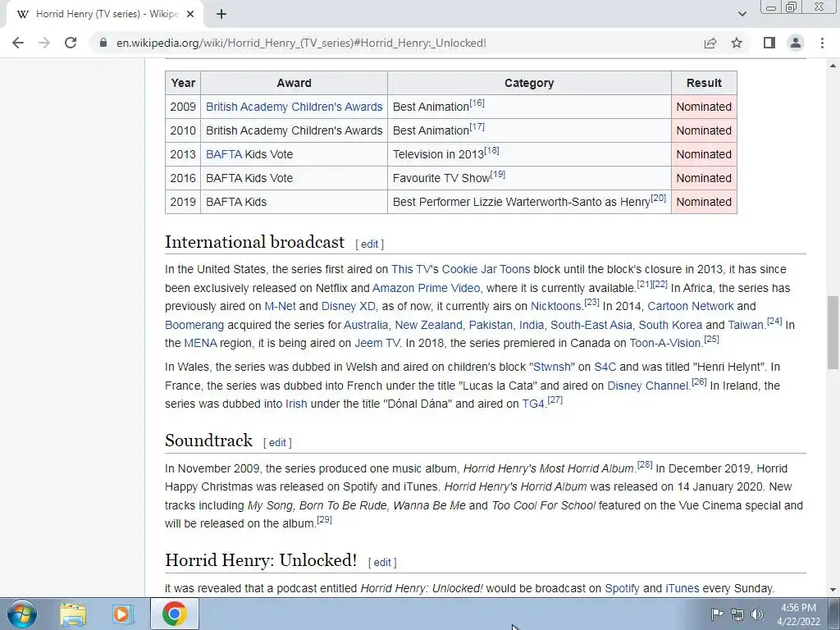
Task: Open the New Zealand link
Action: (x=428, y=325)
